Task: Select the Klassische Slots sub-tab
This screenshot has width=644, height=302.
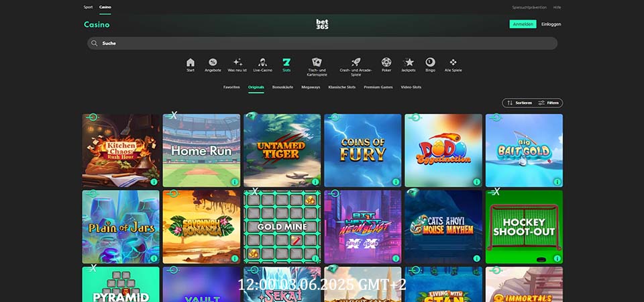Action: 341,87
